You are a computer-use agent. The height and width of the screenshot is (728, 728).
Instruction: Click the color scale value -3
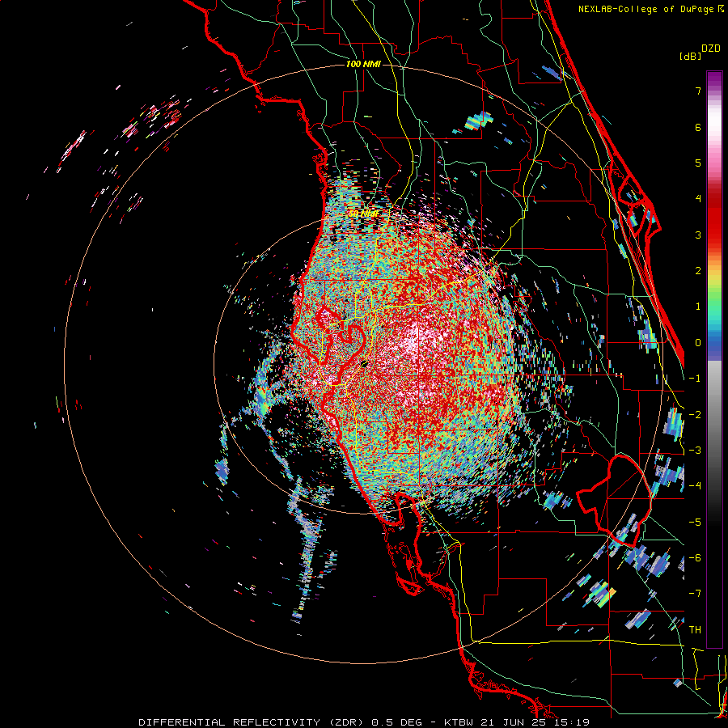coord(695,451)
